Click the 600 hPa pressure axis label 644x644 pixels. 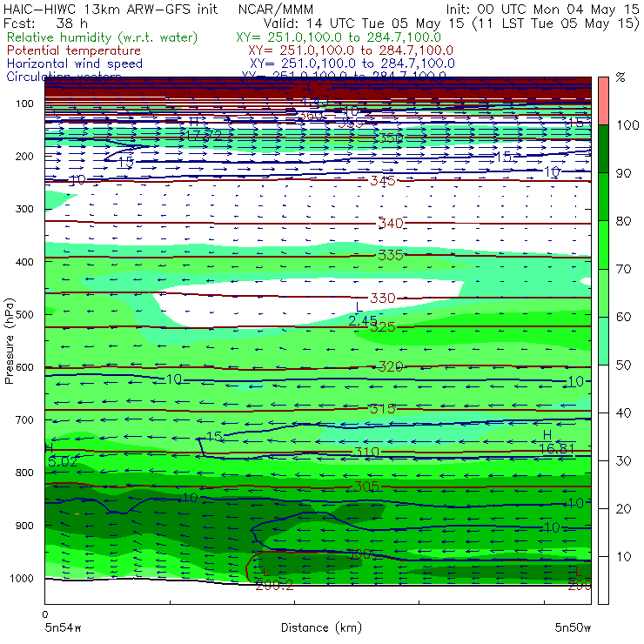pyautogui.click(x=24, y=366)
